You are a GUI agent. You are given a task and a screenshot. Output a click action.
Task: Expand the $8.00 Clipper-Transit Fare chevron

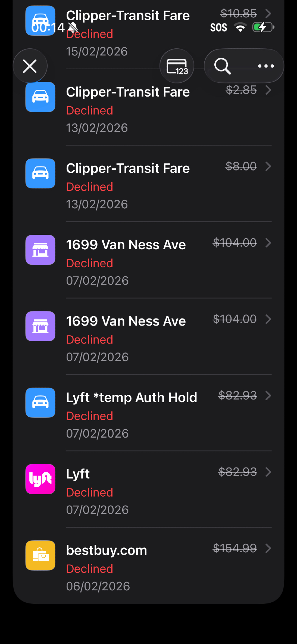[268, 166]
